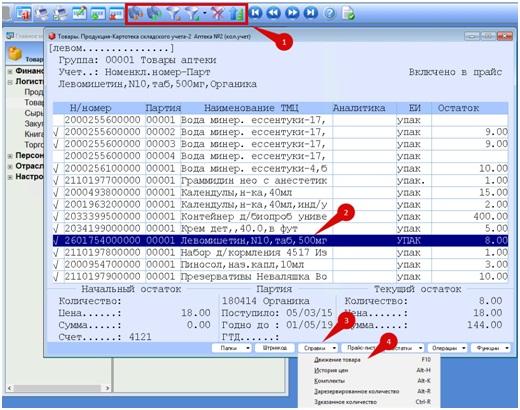
Task: Select the Прод item in the tree
Action: pos(34,92)
